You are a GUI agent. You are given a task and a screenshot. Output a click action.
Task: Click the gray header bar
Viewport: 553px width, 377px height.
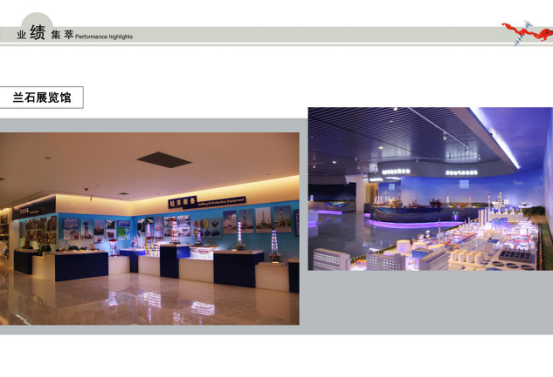[276, 35]
